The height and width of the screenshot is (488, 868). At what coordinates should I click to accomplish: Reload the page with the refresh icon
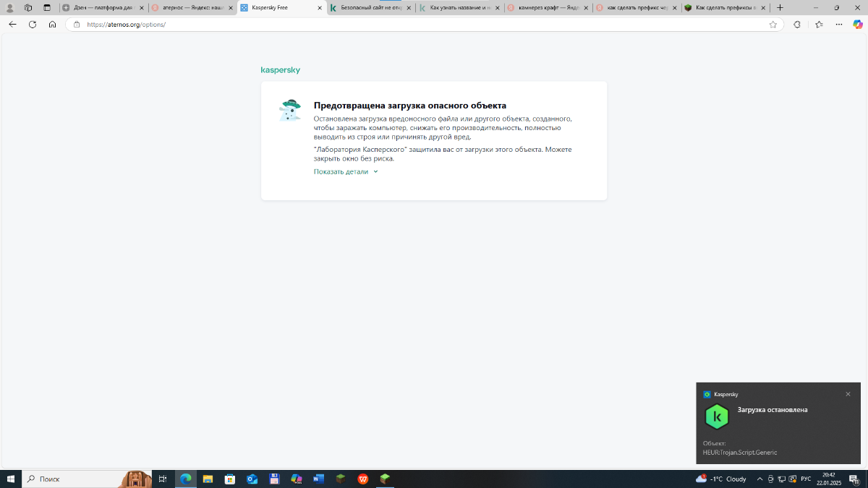[33, 24]
